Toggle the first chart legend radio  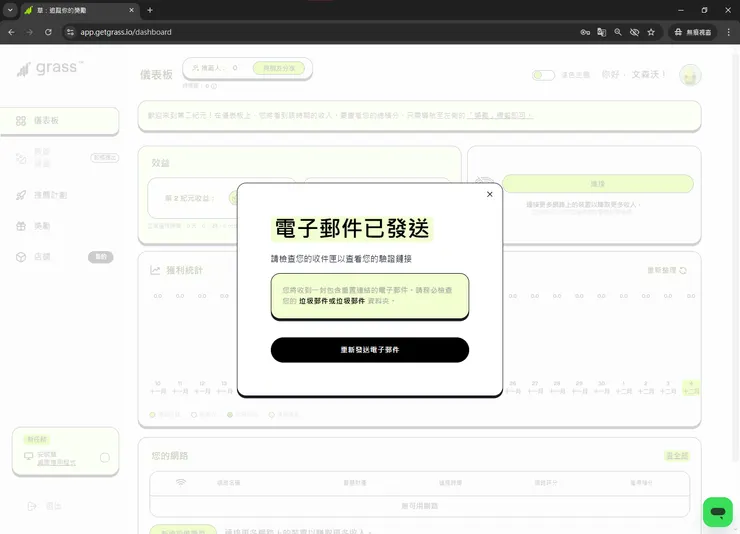coord(152,415)
